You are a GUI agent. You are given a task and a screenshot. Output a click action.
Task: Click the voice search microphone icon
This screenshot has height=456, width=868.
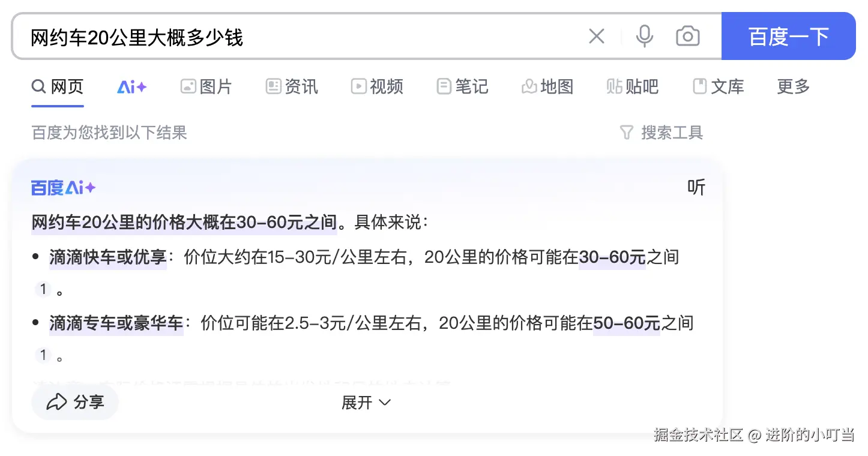click(x=645, y=36)
